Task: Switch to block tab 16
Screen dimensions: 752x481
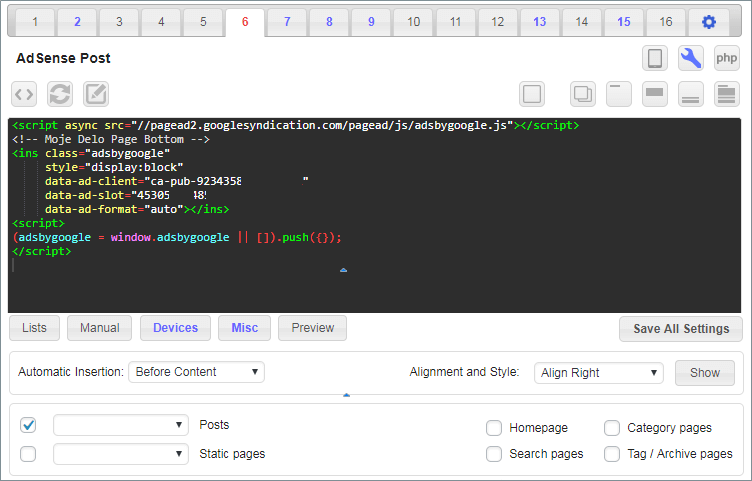Action: (666, 22)
